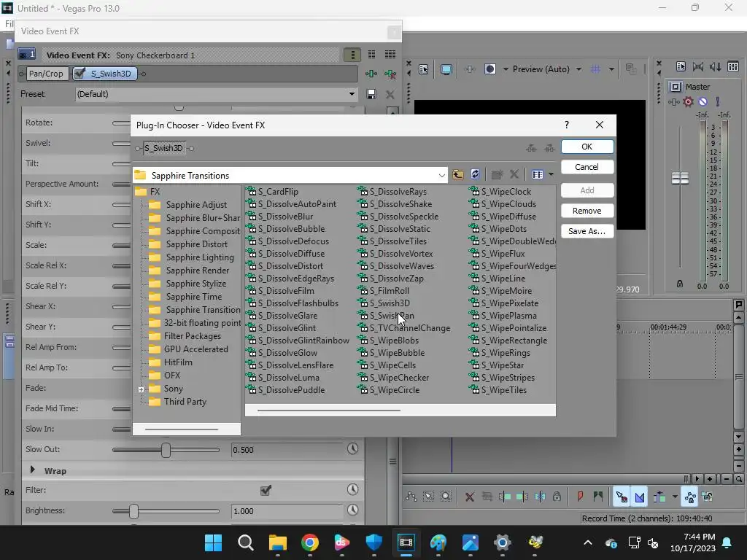Click the Brightness animate clock icon

[352, 510]
